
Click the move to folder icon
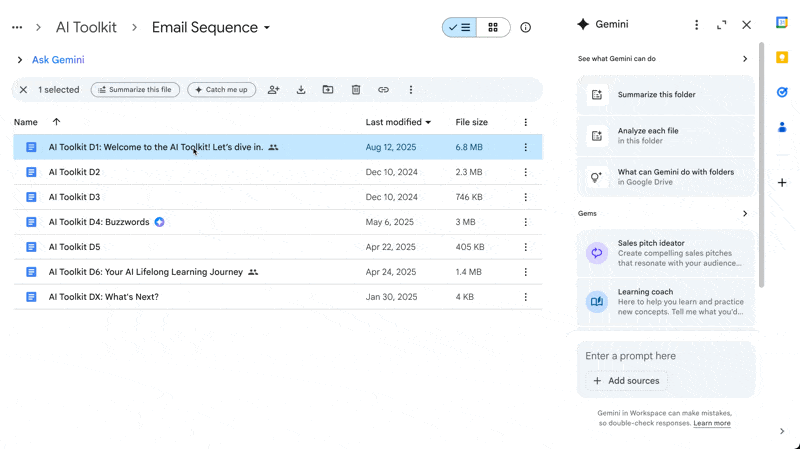point(328,90)
